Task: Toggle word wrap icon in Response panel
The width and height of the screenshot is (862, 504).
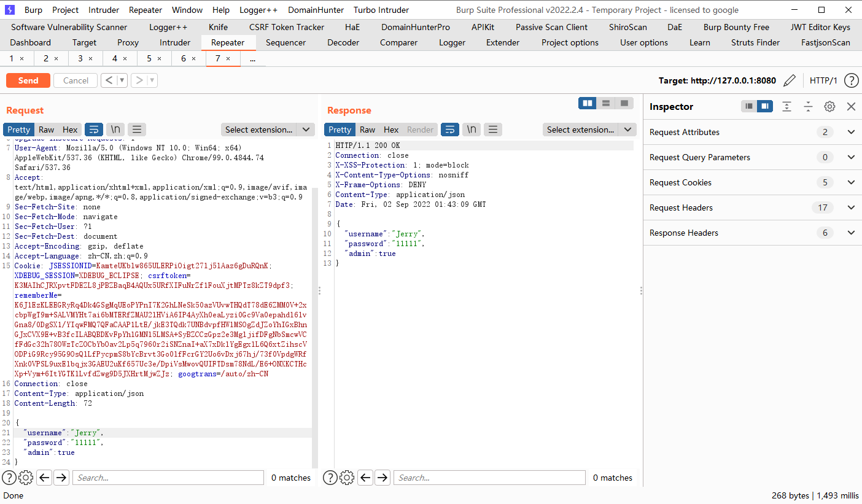Action: [x=450, y=130]
